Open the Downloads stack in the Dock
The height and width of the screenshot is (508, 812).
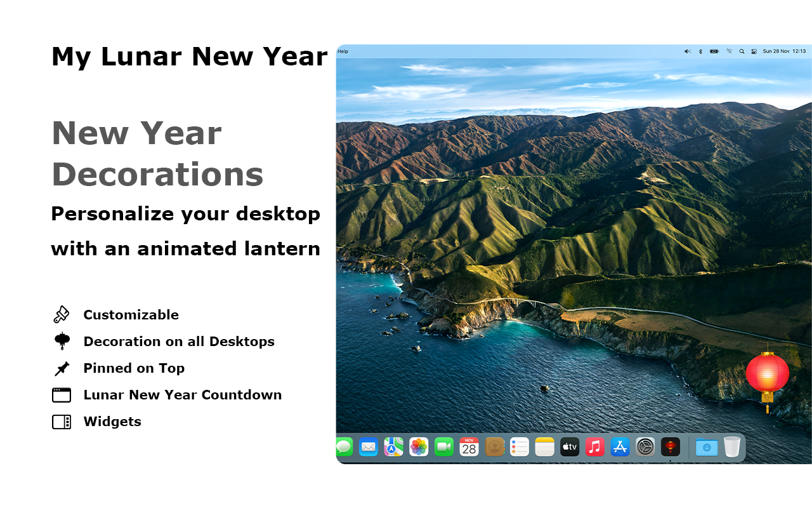click(707, 446)
